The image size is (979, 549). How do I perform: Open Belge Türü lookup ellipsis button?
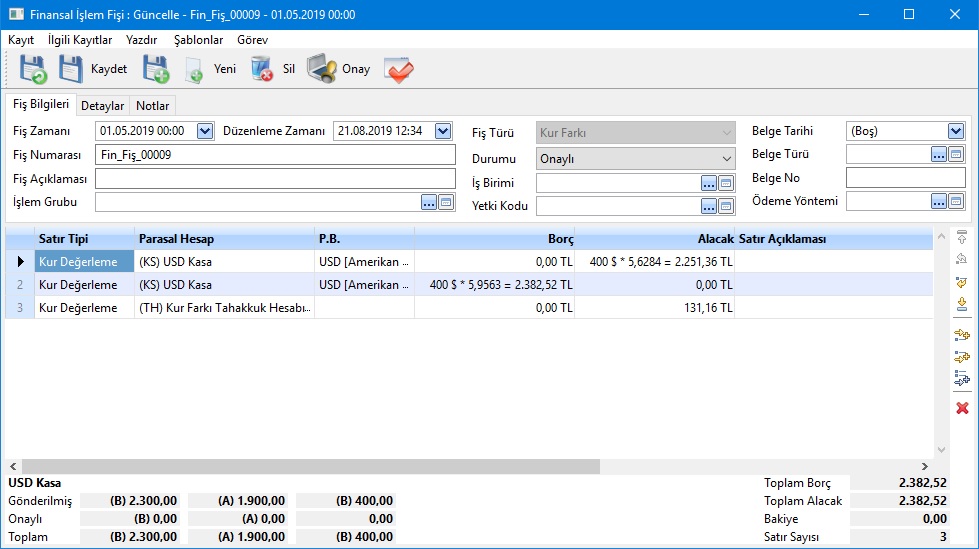pyautogui.click(x=938, y=154)
